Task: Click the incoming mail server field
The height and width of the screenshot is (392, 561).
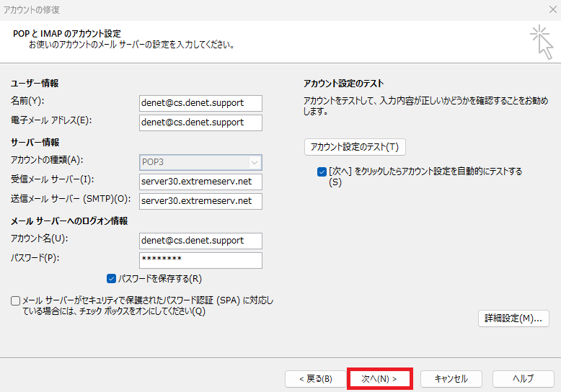Action: coord(200,182)
